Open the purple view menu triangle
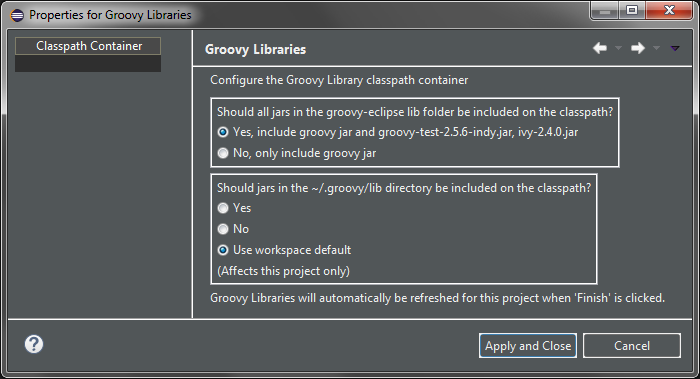 coord(675,48)
